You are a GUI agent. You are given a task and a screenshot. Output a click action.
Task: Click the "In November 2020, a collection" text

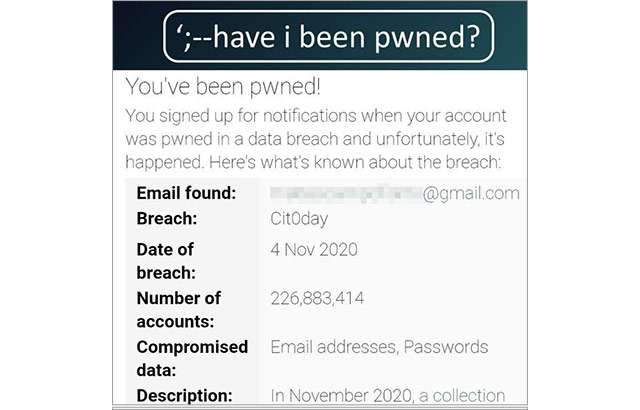[387, 396]
